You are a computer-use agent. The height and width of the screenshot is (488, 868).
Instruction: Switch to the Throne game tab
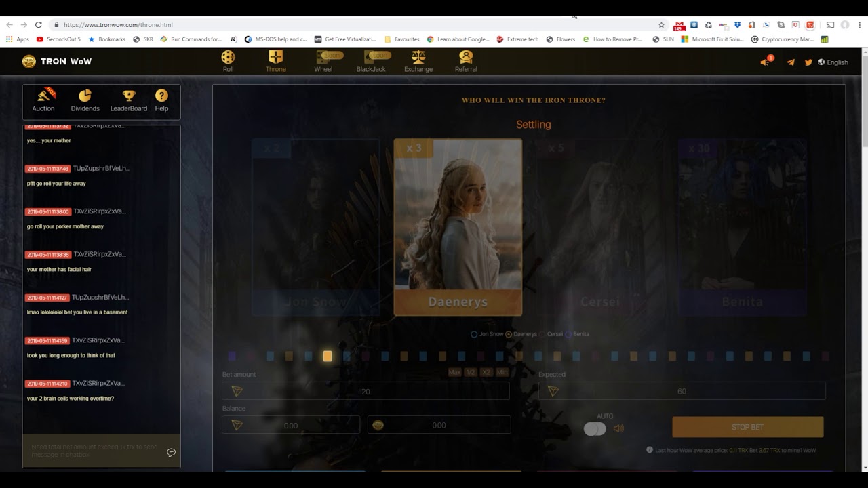[275, 61]
